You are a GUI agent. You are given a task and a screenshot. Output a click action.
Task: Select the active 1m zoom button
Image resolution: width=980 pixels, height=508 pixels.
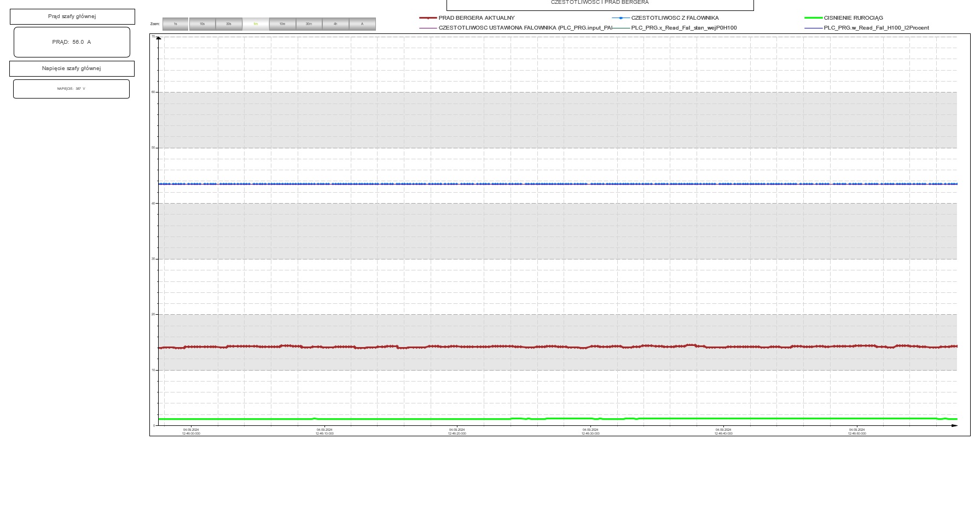pos(256,24)
